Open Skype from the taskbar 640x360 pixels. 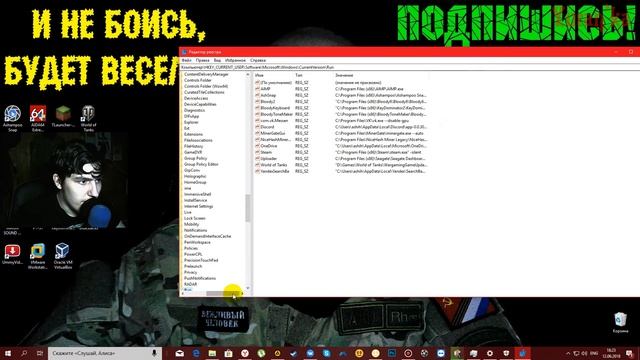coord(327,353)
